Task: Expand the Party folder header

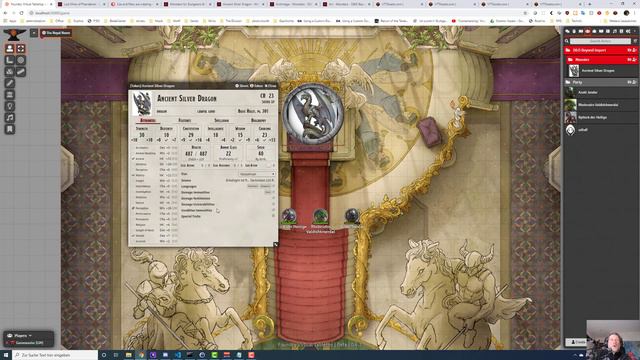Action: click(x=601, y=82)
